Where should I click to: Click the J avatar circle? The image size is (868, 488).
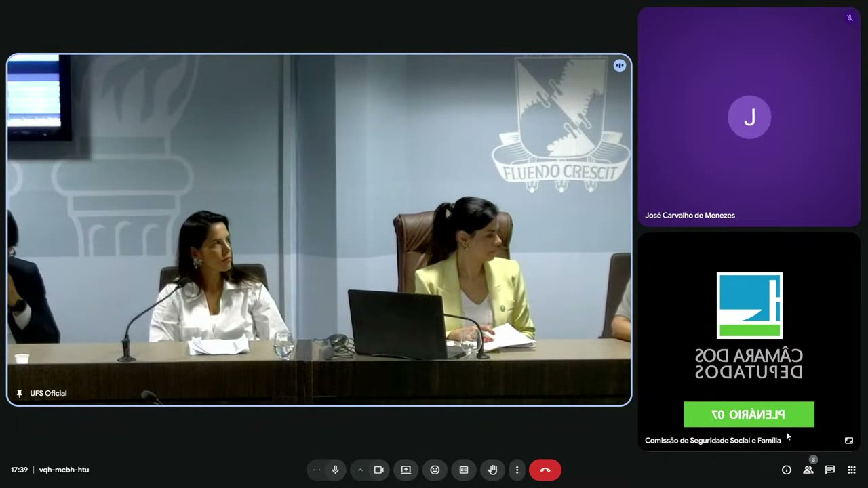coord(749,117)
